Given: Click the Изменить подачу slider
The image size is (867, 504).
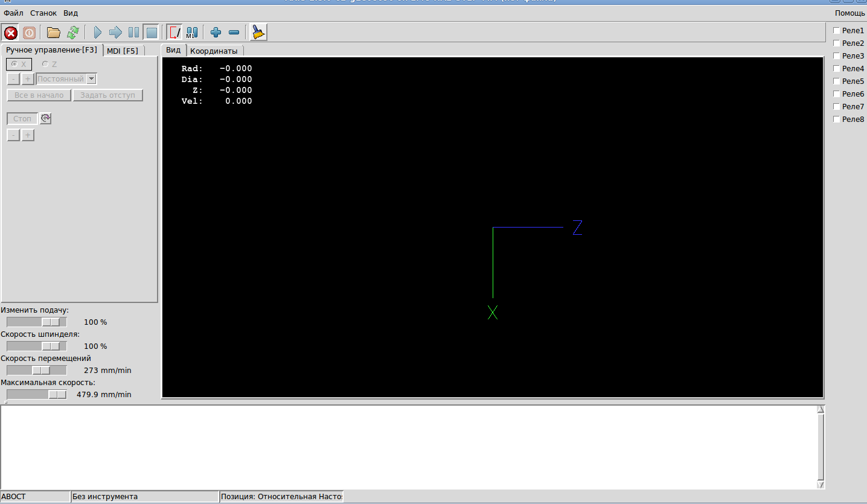Looking at the screenshot, I should [x=37, y=322].
